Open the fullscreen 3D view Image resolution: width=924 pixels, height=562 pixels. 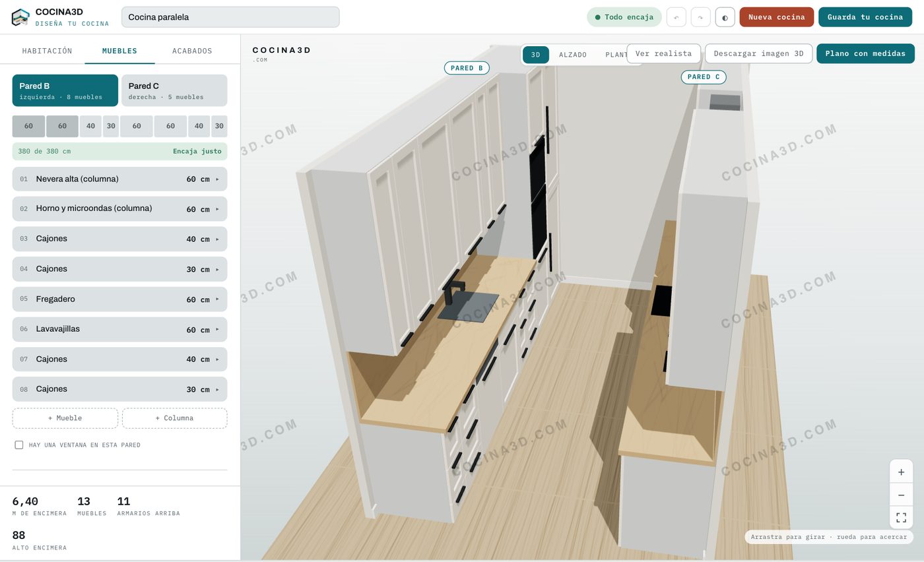(901, 517)
